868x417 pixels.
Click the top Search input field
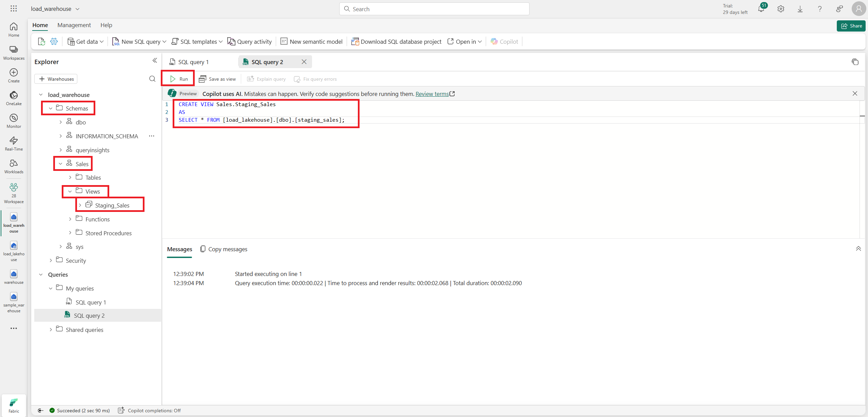tap(434, 9)
